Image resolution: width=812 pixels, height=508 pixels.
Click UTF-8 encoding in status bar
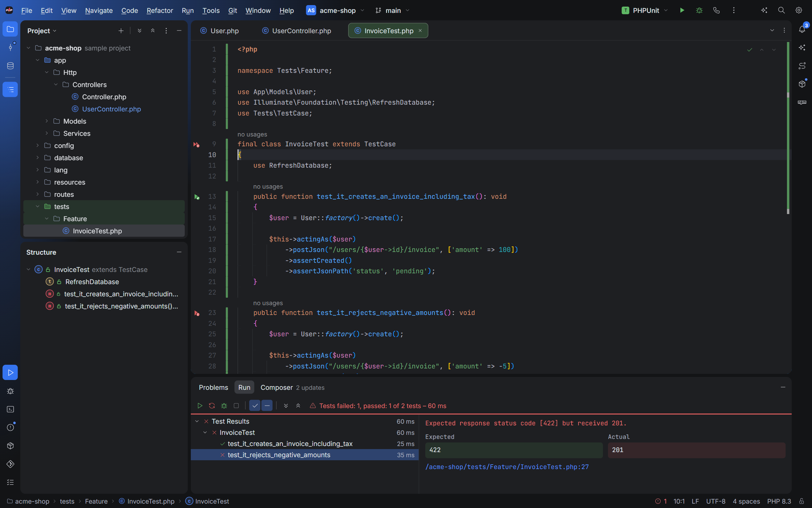click(716, 501)
